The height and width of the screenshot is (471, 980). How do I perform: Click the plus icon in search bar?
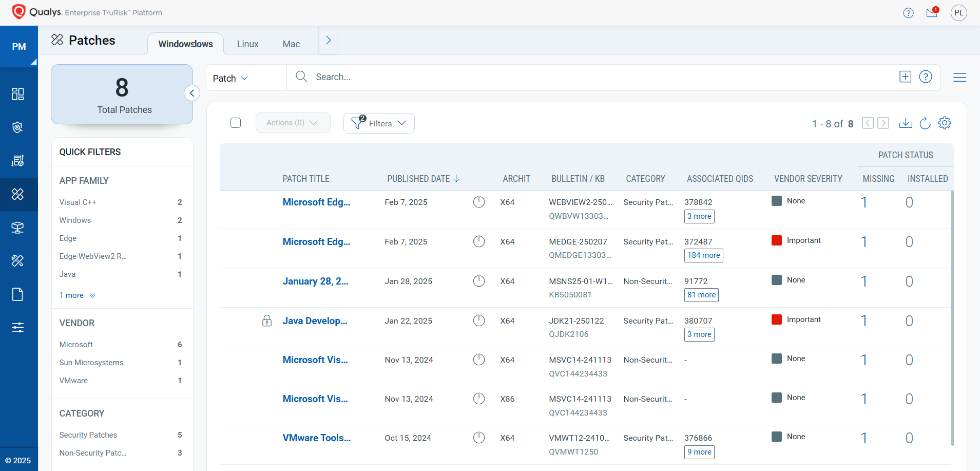tap(905, 77)
